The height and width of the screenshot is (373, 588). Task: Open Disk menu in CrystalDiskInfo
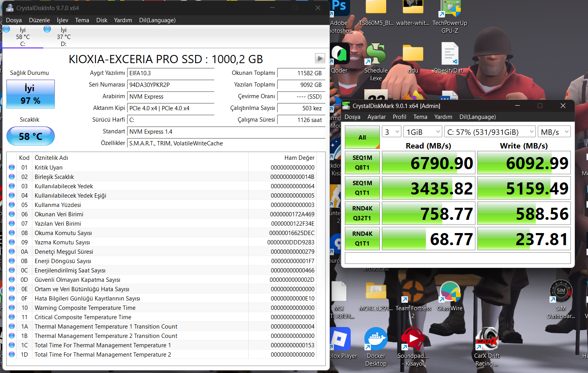pyautogui.click(x=102, y=20)
